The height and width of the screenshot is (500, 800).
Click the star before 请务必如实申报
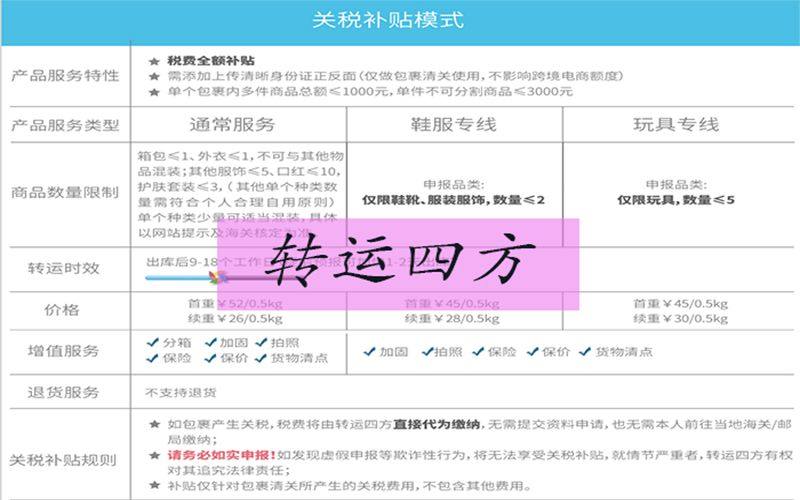(155, 455)
